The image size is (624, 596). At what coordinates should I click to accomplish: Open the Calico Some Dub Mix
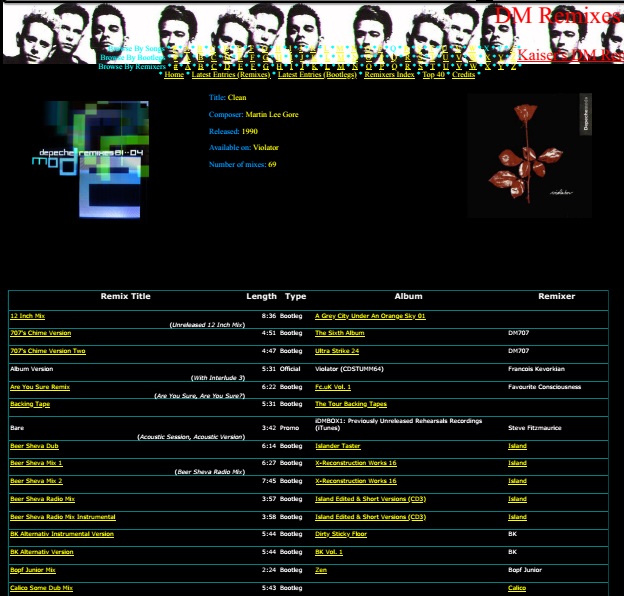click(x=41, y=588)
